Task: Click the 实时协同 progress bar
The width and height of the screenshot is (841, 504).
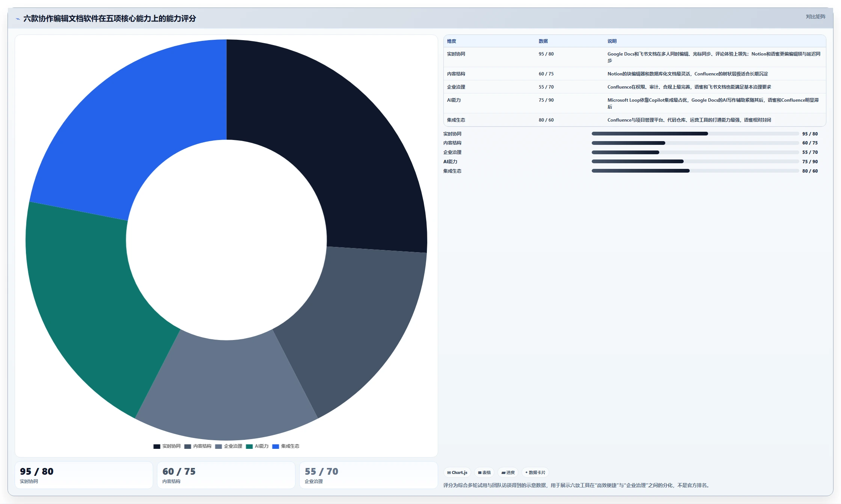Action: coord(695,134)
